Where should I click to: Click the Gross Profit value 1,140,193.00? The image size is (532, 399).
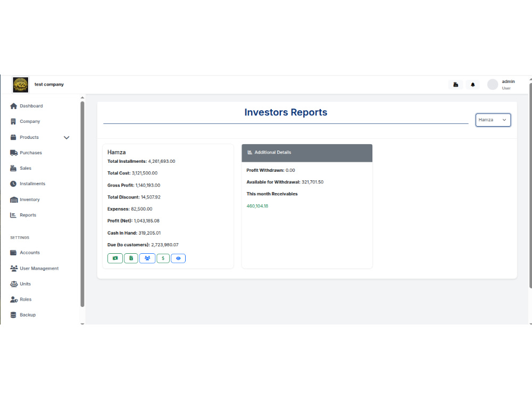point(148,186)
